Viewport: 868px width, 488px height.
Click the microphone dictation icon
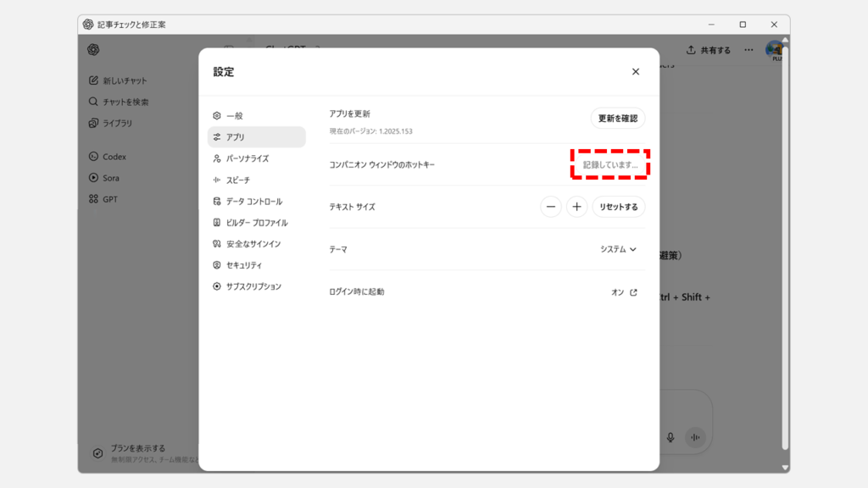(670, 437)
